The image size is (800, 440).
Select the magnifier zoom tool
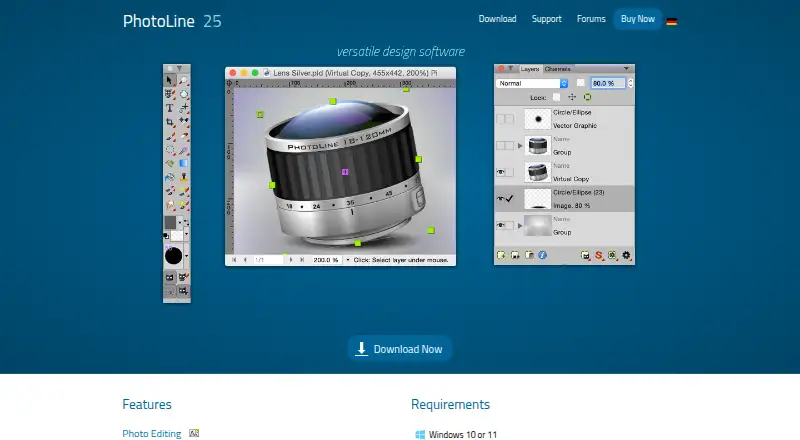pyautogui.click(x=184, y=80)
